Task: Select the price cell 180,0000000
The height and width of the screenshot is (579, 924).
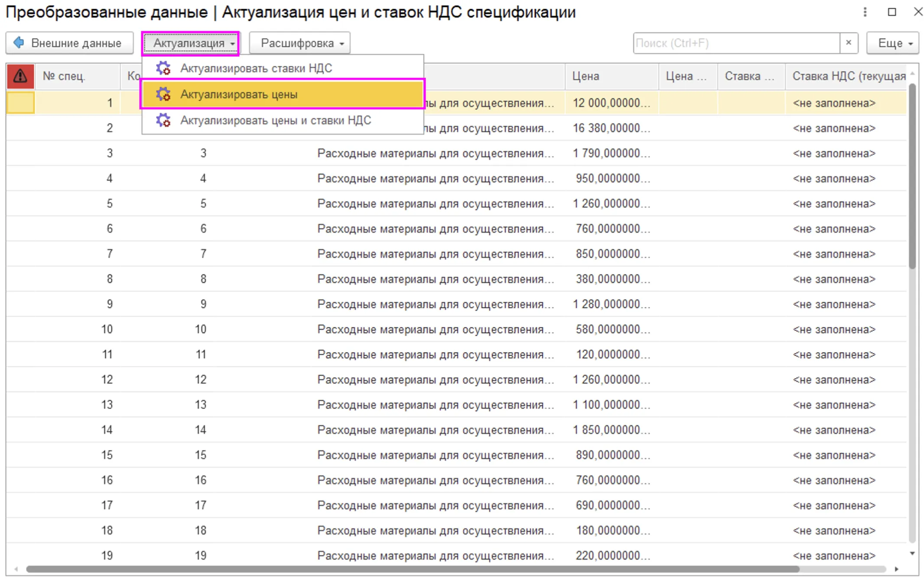Action: pos(612,530)
